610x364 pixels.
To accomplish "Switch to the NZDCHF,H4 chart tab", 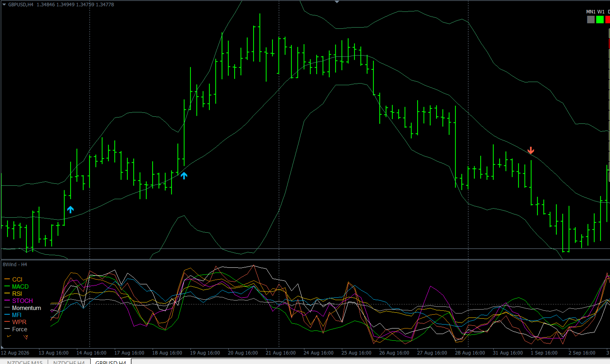I will (69, 362).
